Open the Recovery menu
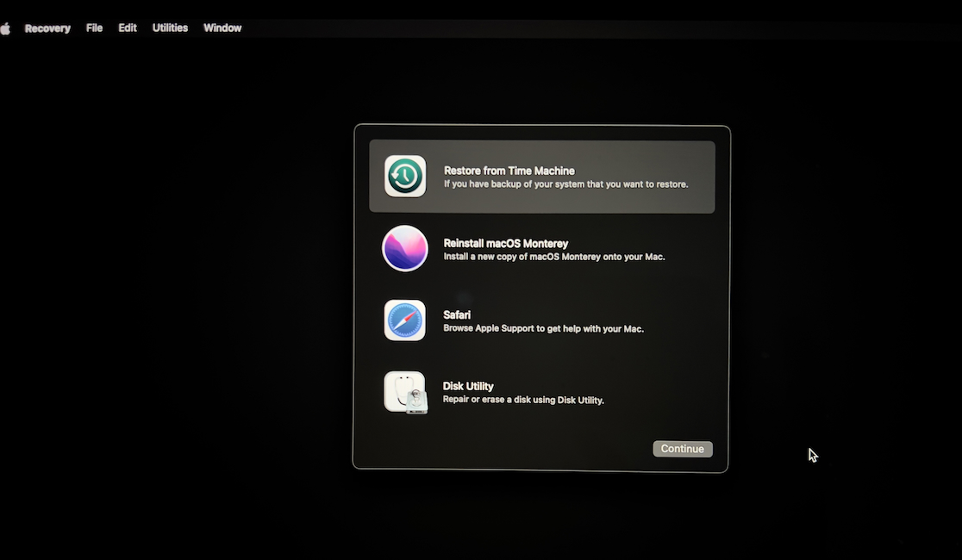Screen dimensions: 962x560 [x=47, y=28]
